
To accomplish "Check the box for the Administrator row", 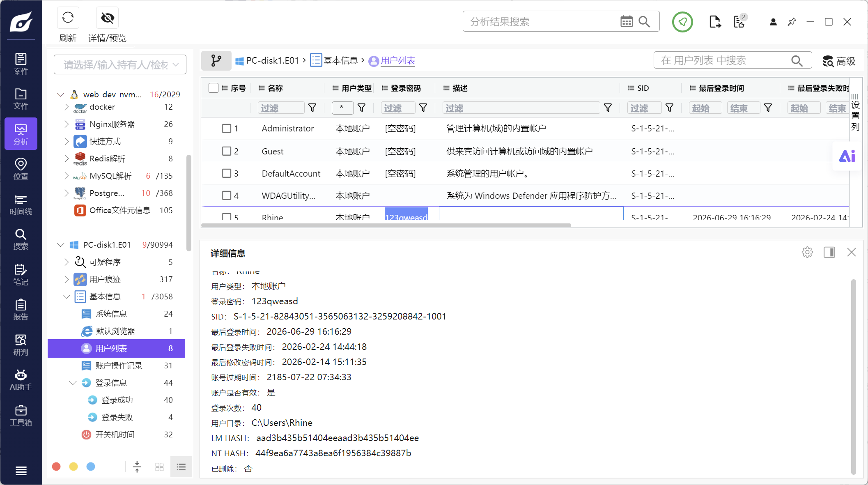I will [x=227, y=129].
